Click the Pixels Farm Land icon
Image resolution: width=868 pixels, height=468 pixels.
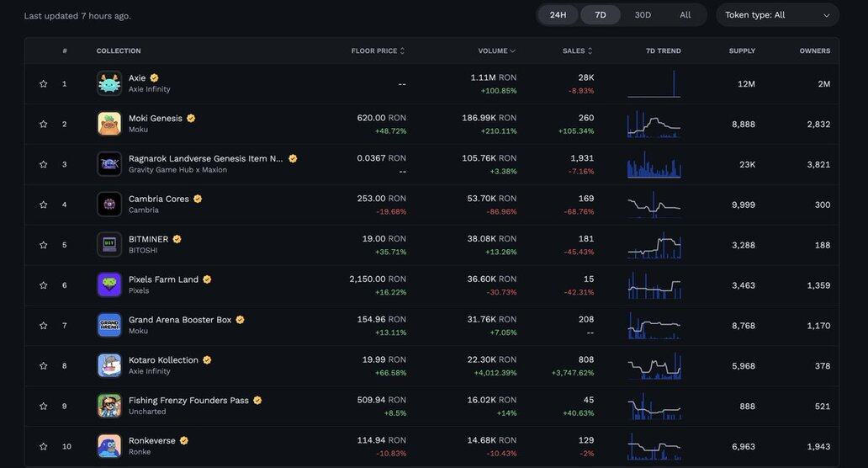(109, 285)
